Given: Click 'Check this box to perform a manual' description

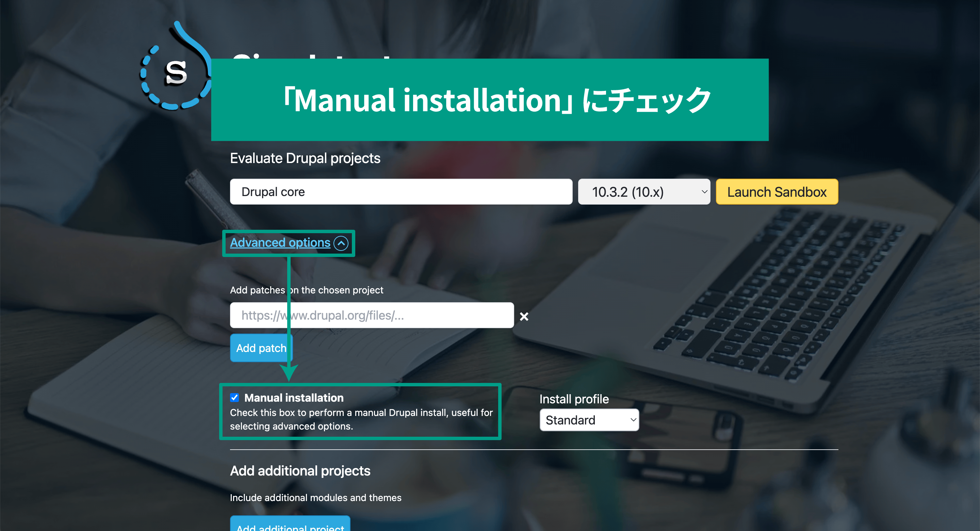Looking at the screenshot, I should (x=361, y=419).
